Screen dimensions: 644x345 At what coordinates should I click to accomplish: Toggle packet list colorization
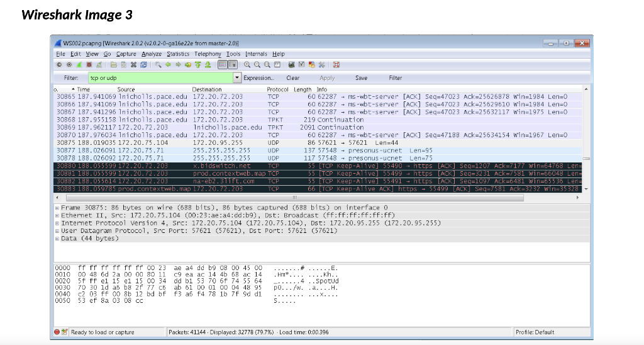point(222,65)
